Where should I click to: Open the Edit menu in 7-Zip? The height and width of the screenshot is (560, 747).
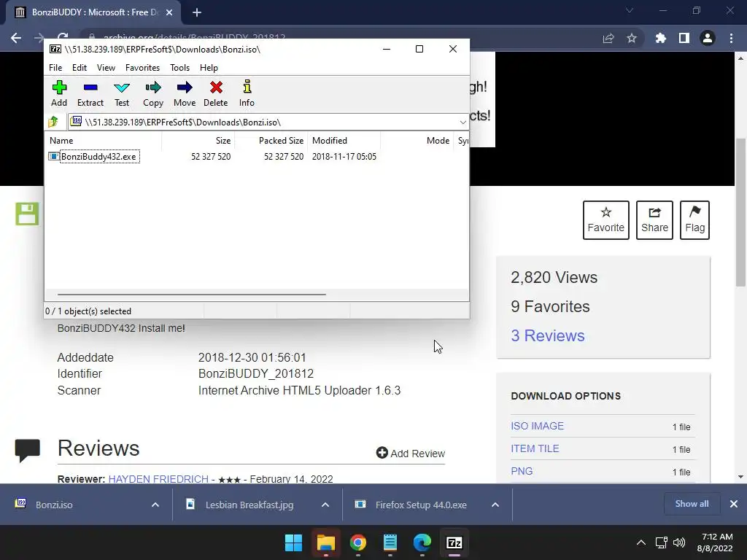tap(79, 68)
